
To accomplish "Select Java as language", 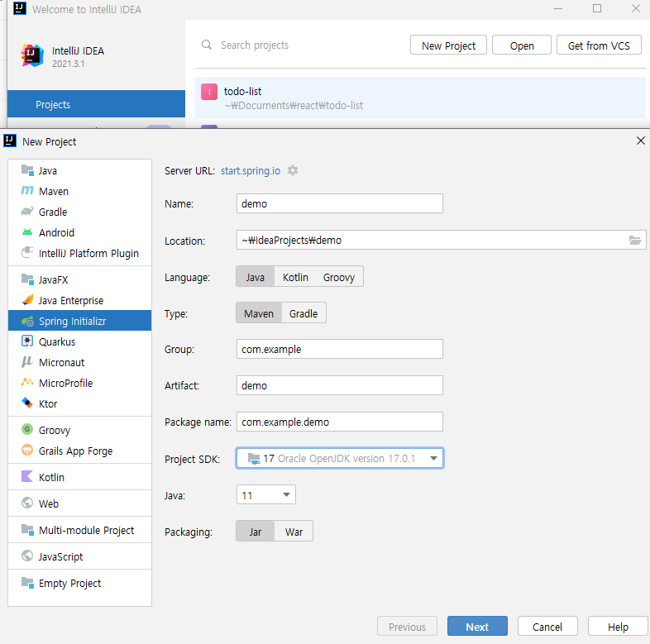I will 255,277.
